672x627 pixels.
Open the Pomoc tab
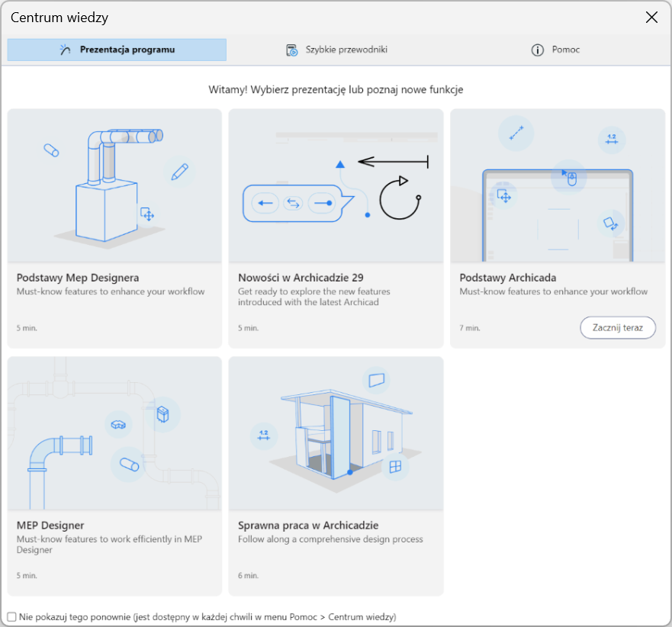(x=557, y=50)
